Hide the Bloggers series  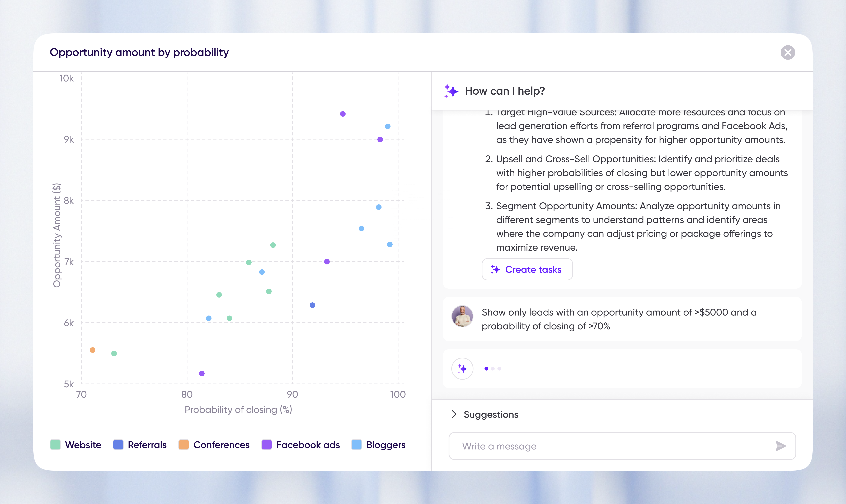pyautogui.click(x=356, y=445)
